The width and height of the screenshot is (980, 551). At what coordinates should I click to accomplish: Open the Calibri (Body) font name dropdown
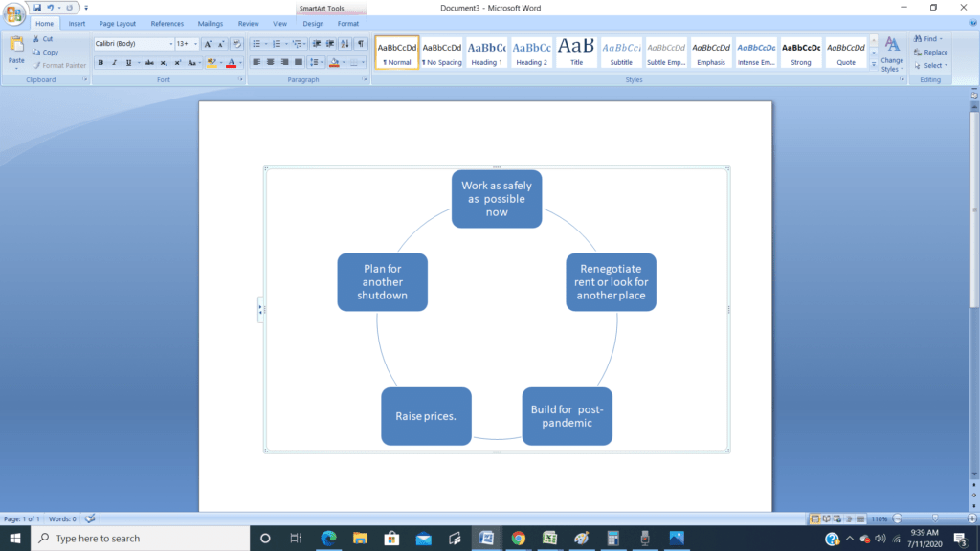coord(133,44)
